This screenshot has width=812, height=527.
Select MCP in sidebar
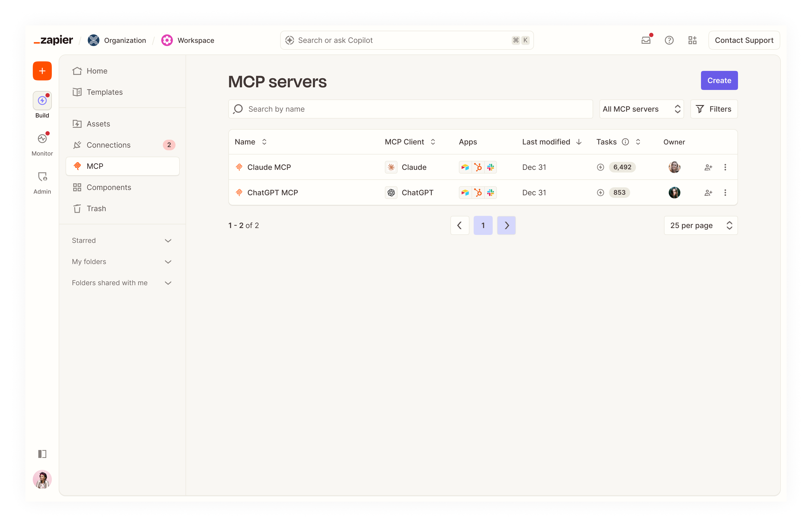pyautogui.click(x=122, y=166)
